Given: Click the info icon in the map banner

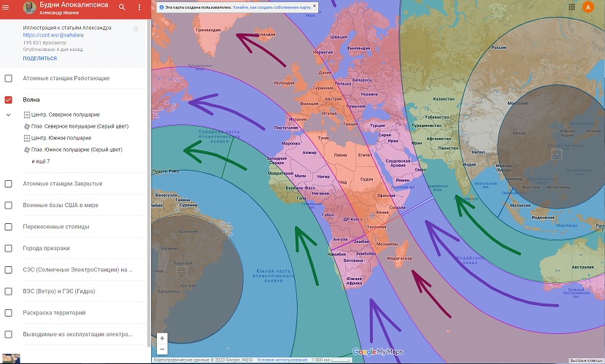Looking at the screenshot, I should click(161, 7).
